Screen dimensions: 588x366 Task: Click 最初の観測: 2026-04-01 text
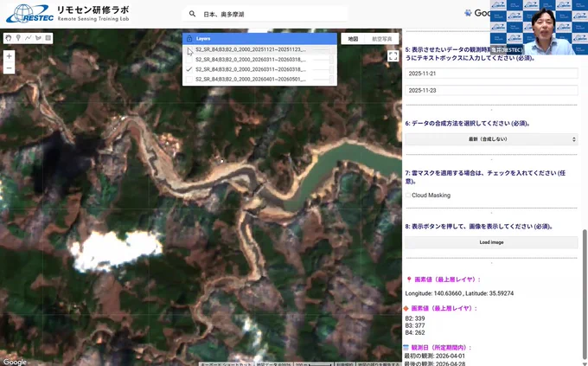pyautogui.click(x=435, y=356)
